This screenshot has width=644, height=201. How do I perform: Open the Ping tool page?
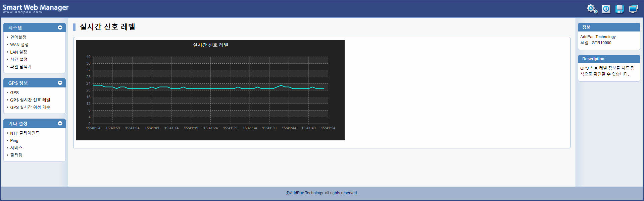point(14,140)
